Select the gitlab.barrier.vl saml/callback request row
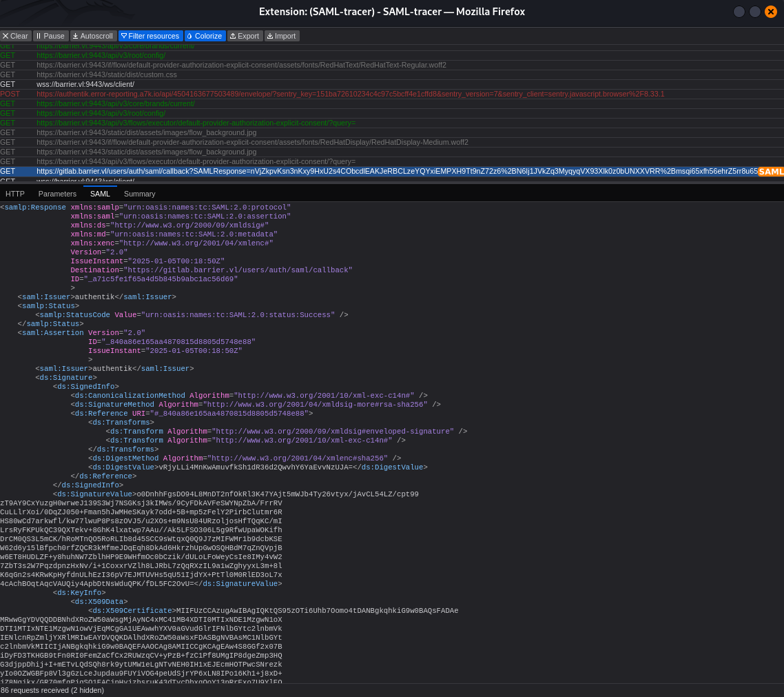Image resolution: width=784 pixels, height=697 pixels. [392, 172]
